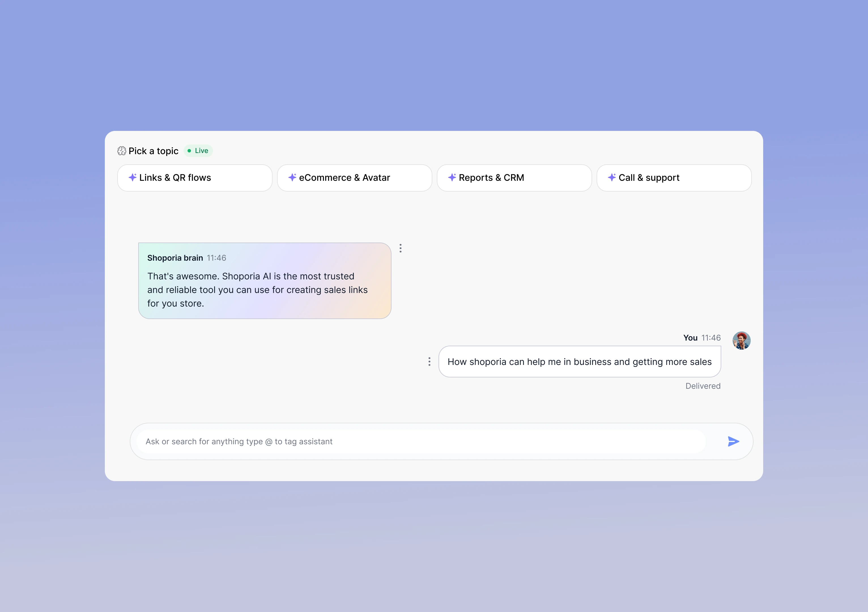This screenshot has width=868, height=612.
Task: Click the send arrow icon
Action: pyautogui.click(x=733, y=441)
